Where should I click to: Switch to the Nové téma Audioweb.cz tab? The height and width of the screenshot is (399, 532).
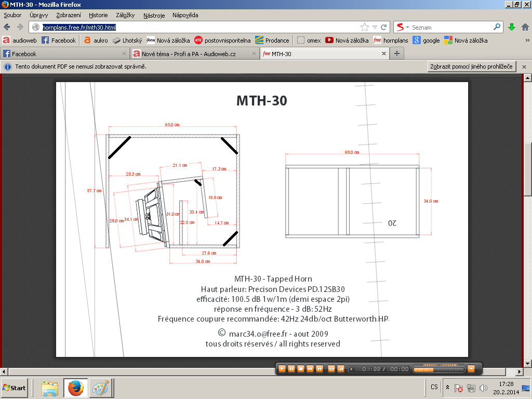pos(194,54)
